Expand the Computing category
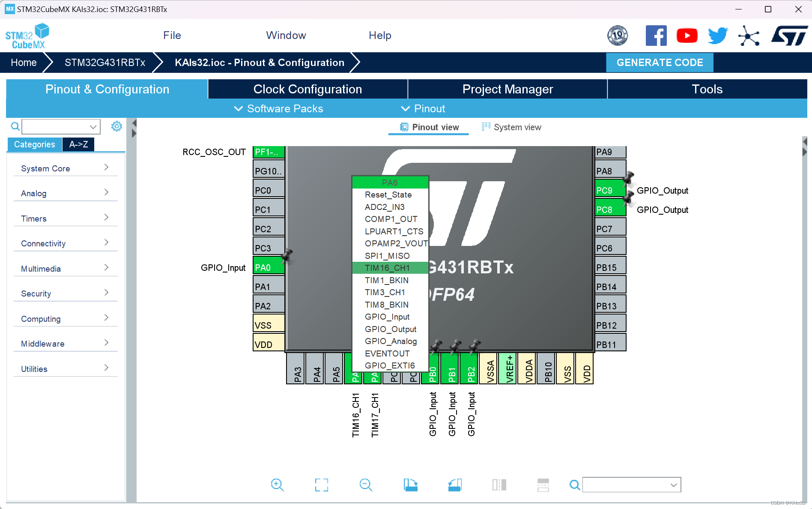This screenshot has height=509, width=812. click(66, 318)
